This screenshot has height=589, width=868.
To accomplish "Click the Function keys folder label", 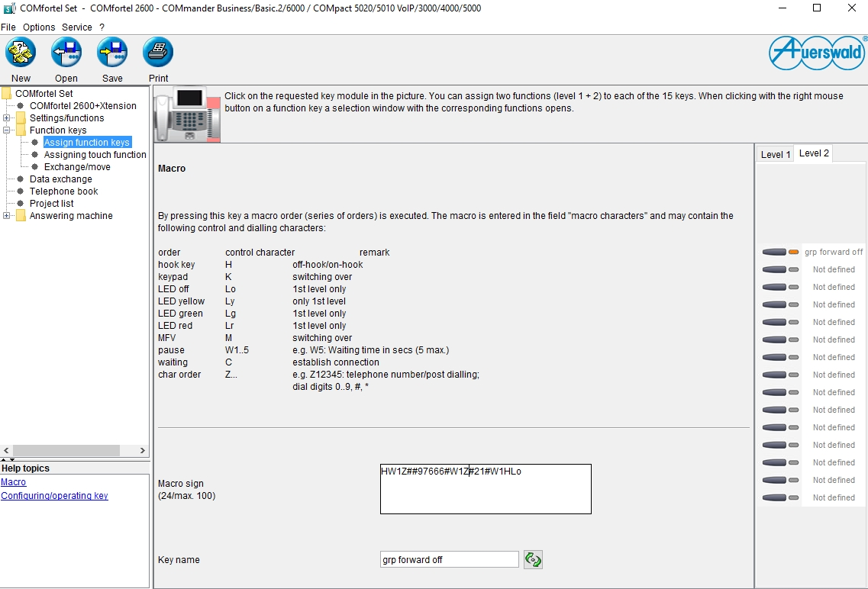I will click(x=58, y=130).
